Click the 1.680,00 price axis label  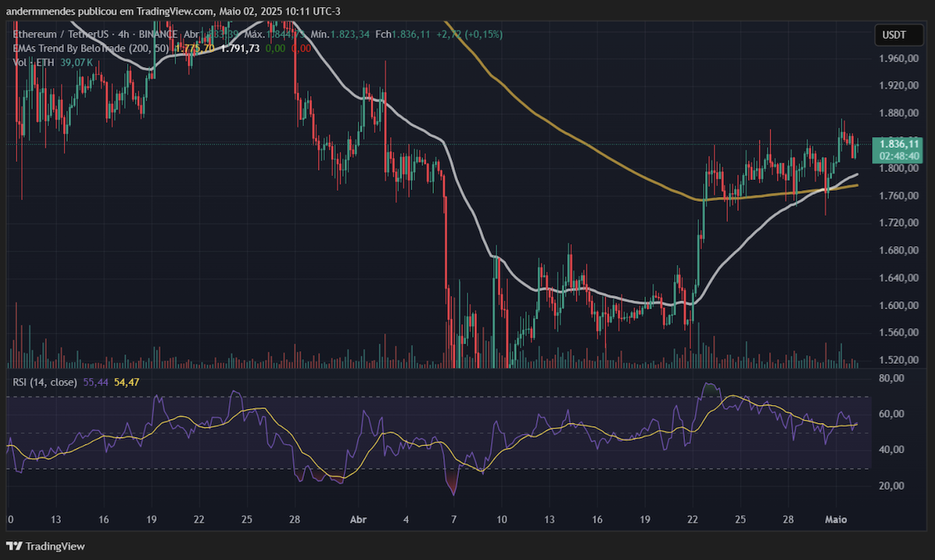point(898,250)
